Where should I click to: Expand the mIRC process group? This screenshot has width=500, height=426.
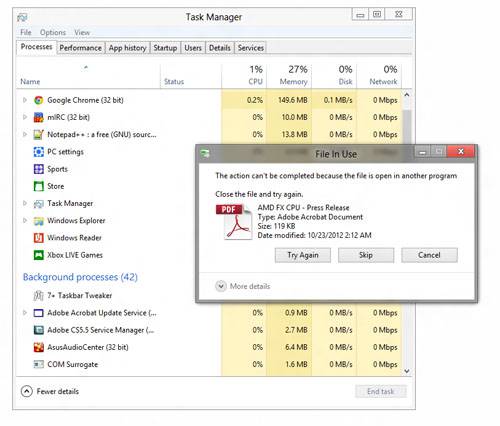pyautogui.click(x=25, y=117)
